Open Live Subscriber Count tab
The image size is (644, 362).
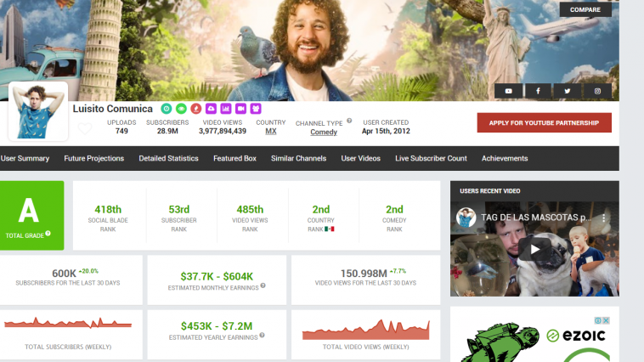click(x=431, y=158)
